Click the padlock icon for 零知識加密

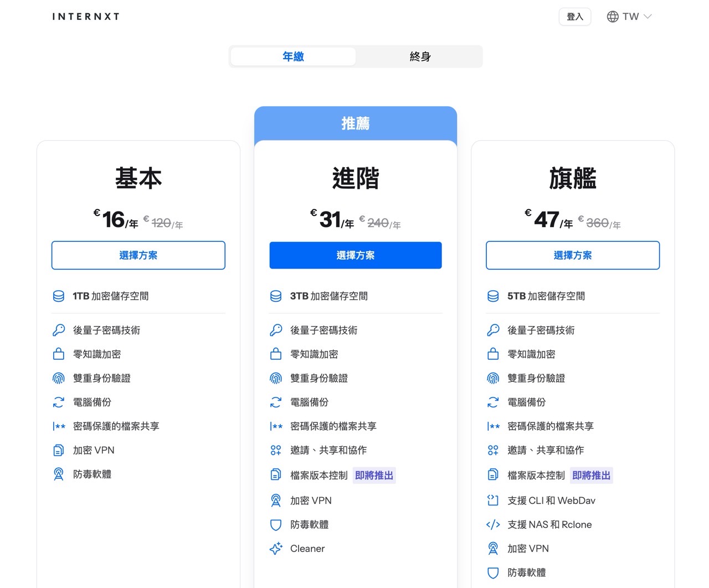pyautogui.click(x=58, y=354)
